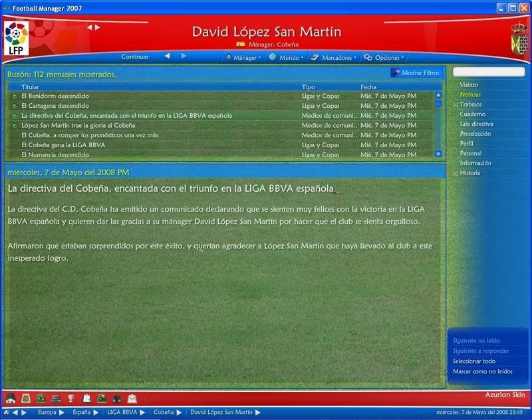
Task: Click the football icon in the bottom navigation bar
Action: click(6, 413)
